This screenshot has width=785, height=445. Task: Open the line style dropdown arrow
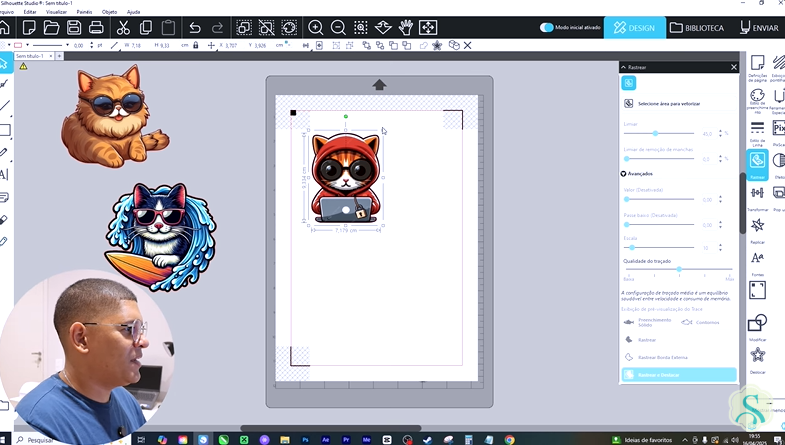(68, 45)
